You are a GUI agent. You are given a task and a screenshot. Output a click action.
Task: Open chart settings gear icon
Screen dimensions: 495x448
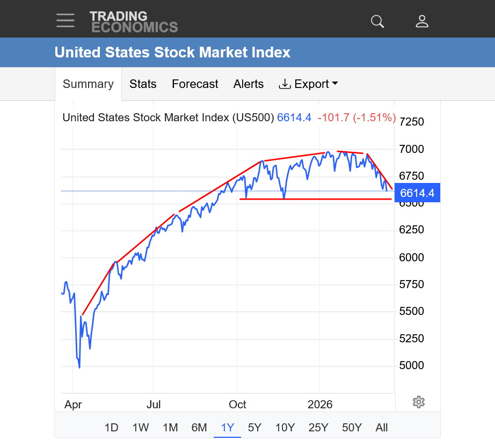pyautogui.click(x=419, y=402)
